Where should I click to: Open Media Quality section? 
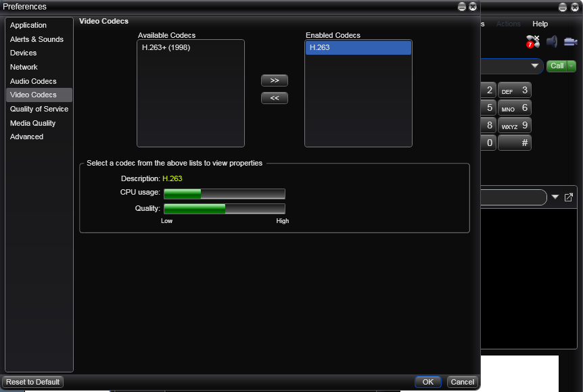(x=39, y=124)
